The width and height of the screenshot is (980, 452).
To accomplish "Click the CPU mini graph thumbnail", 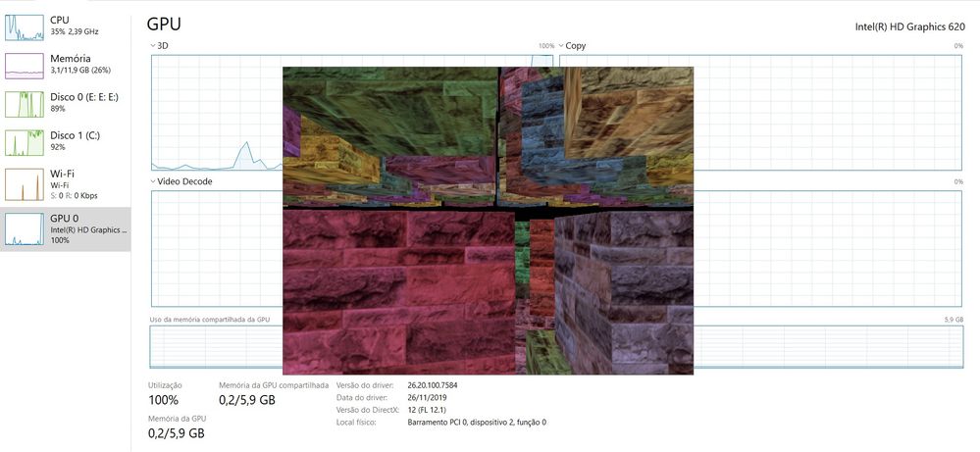I will coord(25,27).
